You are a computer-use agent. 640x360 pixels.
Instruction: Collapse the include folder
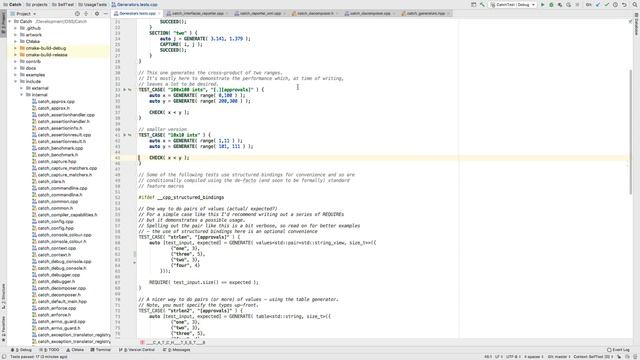(x=16, y=81)
